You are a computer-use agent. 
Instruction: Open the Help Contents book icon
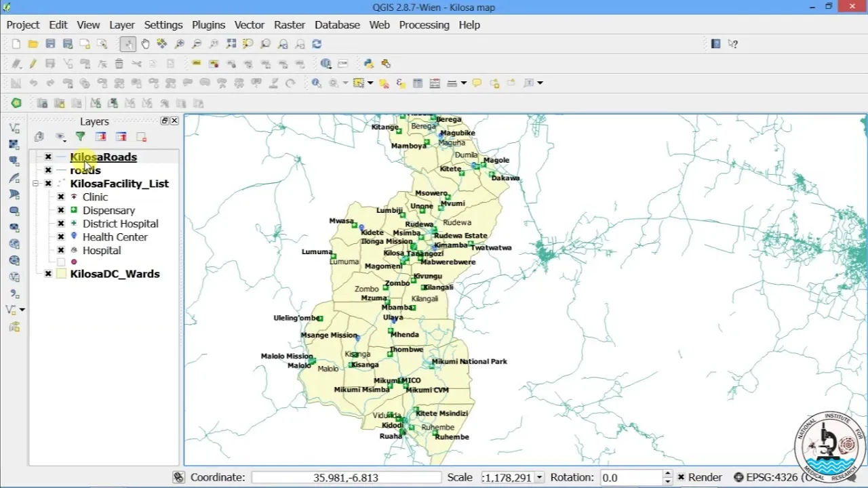coord(715,44)
